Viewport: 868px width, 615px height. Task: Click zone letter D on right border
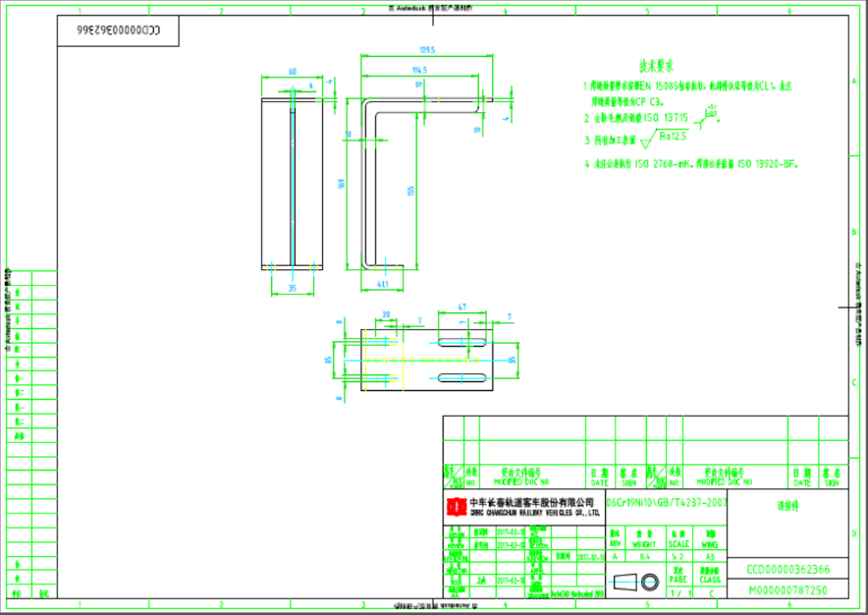853,533
